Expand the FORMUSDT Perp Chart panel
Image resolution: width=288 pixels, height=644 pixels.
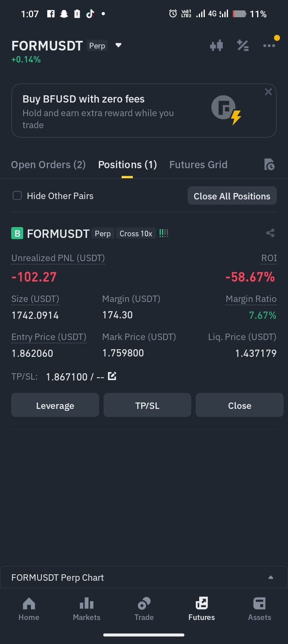pyautogui.click(x=144, y=577)
